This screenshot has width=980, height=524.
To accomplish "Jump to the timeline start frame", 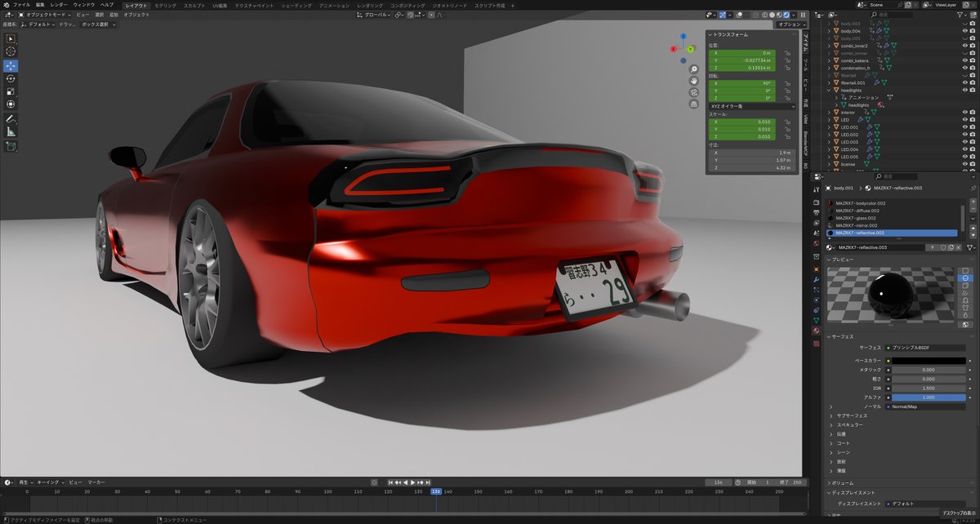I will [392, 482].
